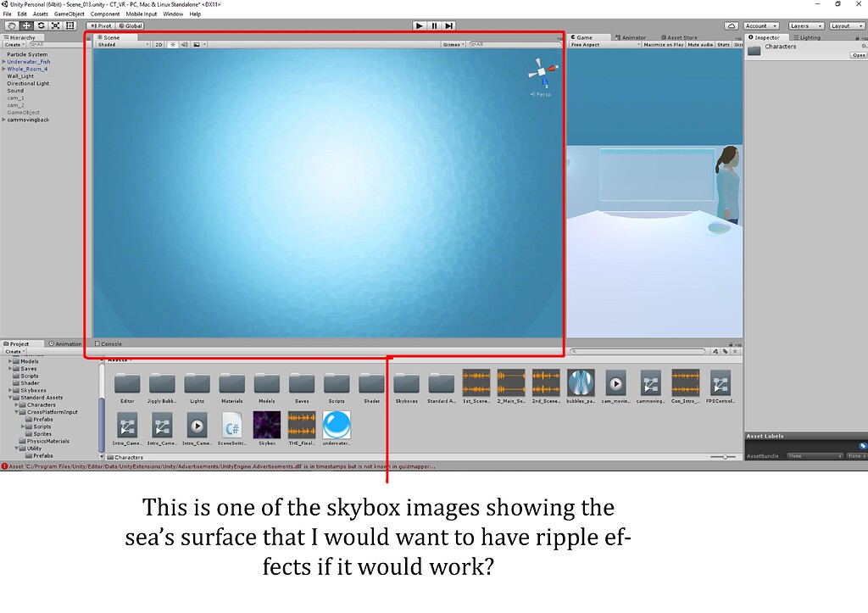Select the Move tool

(27, 25)
